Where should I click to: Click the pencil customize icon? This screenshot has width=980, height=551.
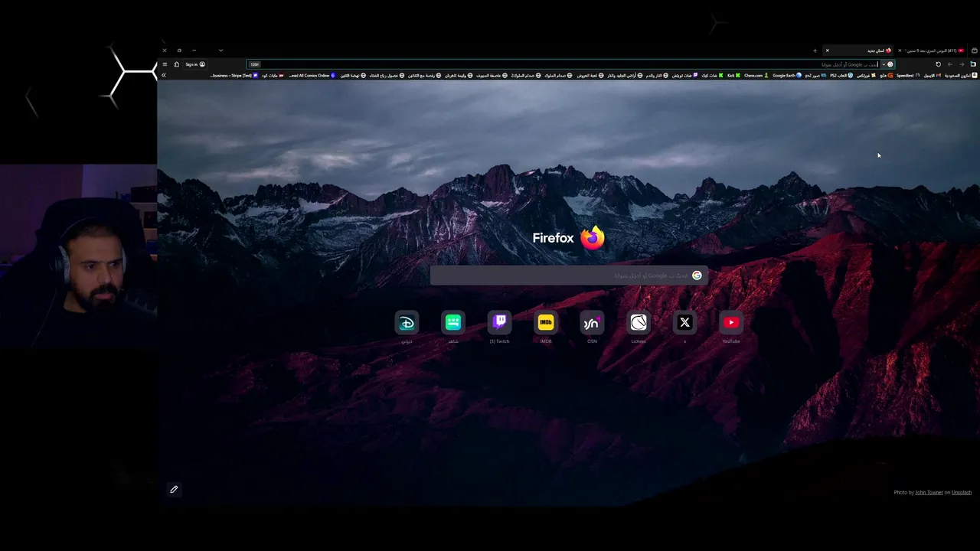tap(174, 490)
